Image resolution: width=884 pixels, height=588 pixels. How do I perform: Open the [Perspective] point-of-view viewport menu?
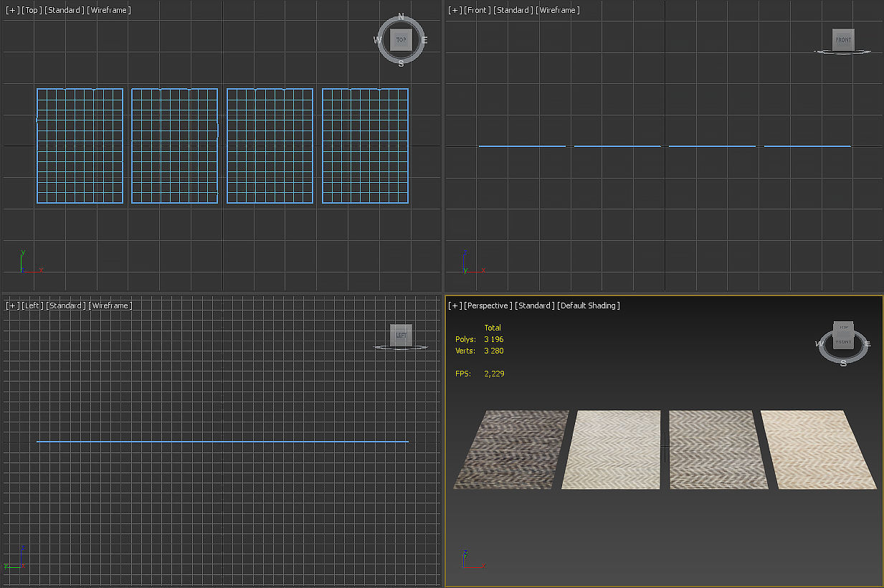488,305
